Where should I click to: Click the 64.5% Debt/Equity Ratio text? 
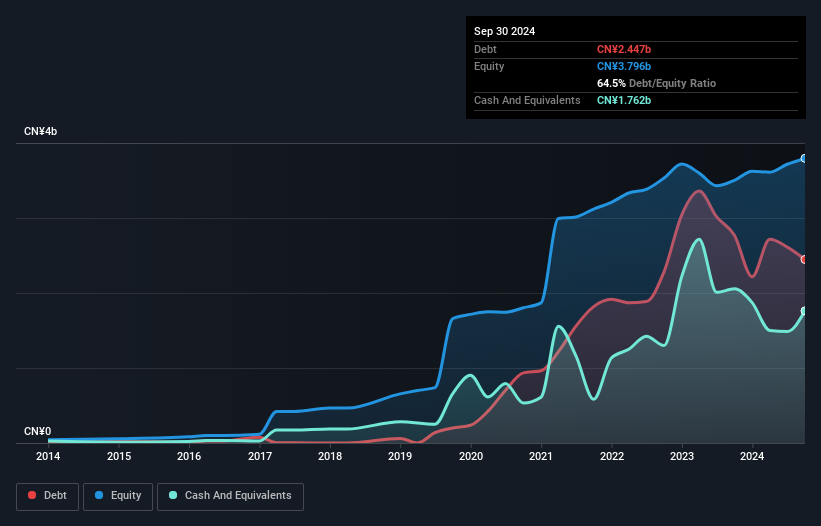(656, 83)
